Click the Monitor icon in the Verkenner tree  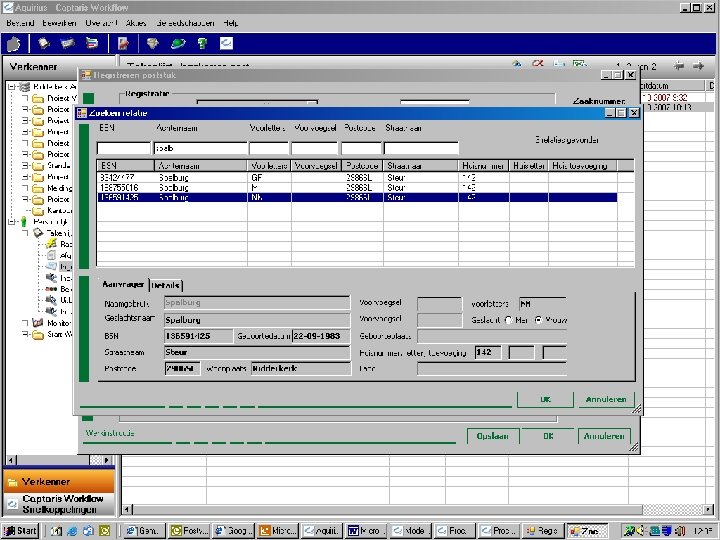point(38,323)
